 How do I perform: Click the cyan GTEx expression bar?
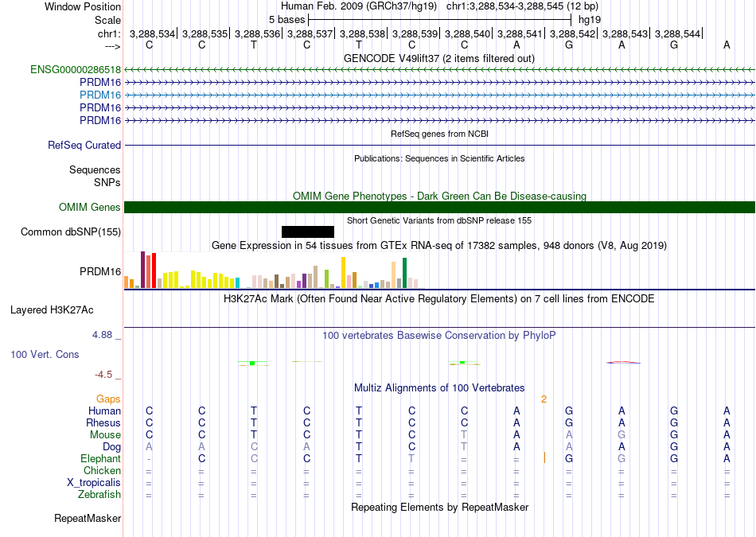click(x=237, y=283)
